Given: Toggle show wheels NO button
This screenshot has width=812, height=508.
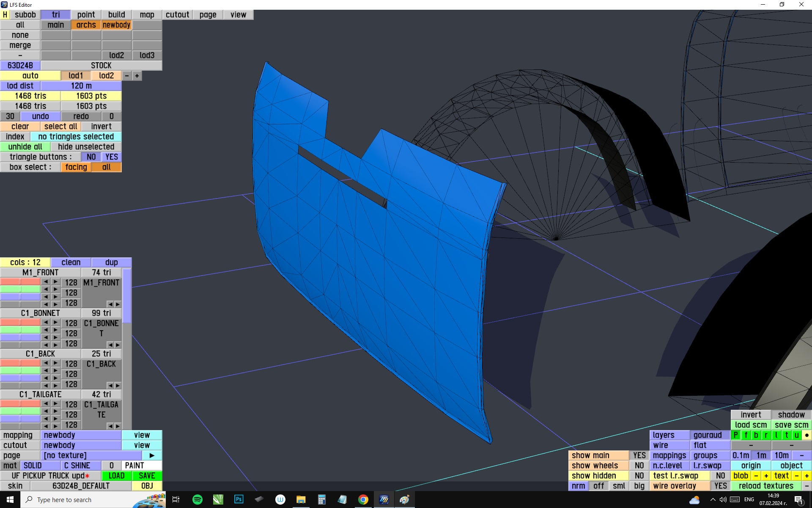Looking at the screenshot, I should tap(639, 466).
